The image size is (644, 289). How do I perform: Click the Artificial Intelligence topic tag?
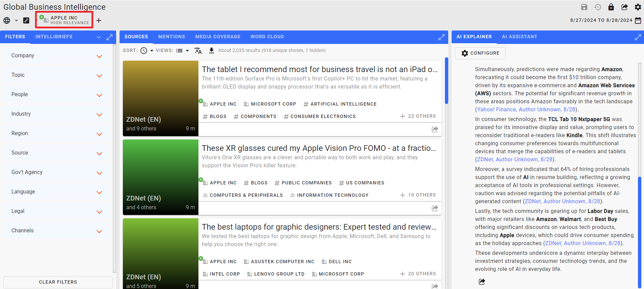340,104
